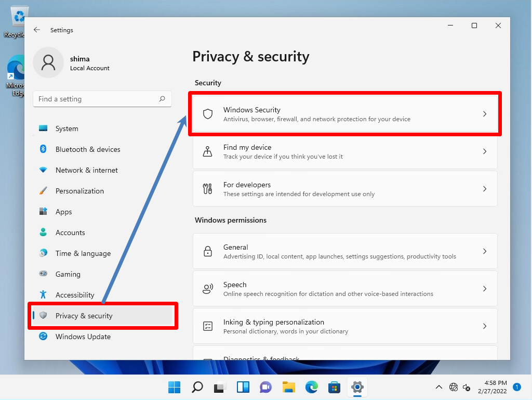
Task: Open Speech recognition settings
Action: click(345, 289)
